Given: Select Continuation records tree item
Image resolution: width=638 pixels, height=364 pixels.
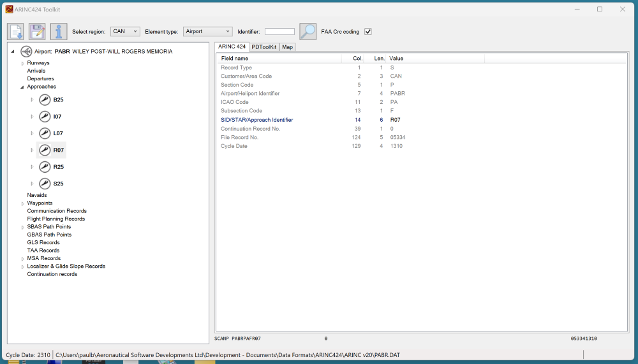Looking at the screenshot, I should [52, 273].
